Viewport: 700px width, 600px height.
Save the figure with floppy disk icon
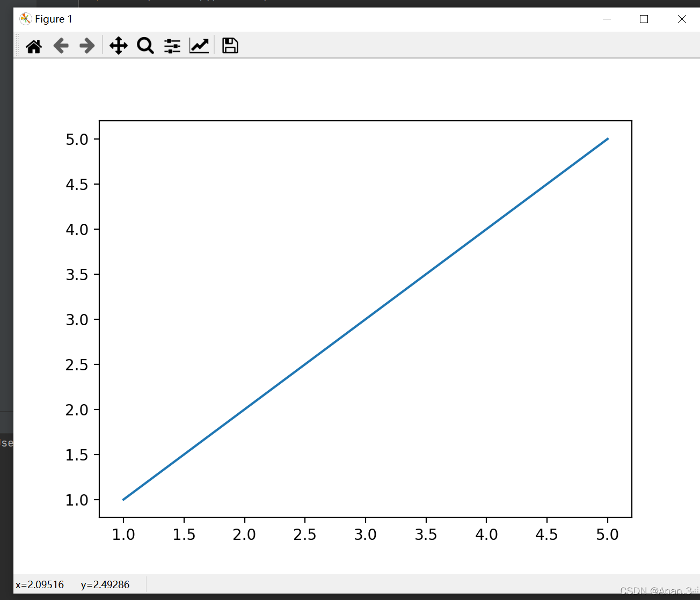(230, 46)
